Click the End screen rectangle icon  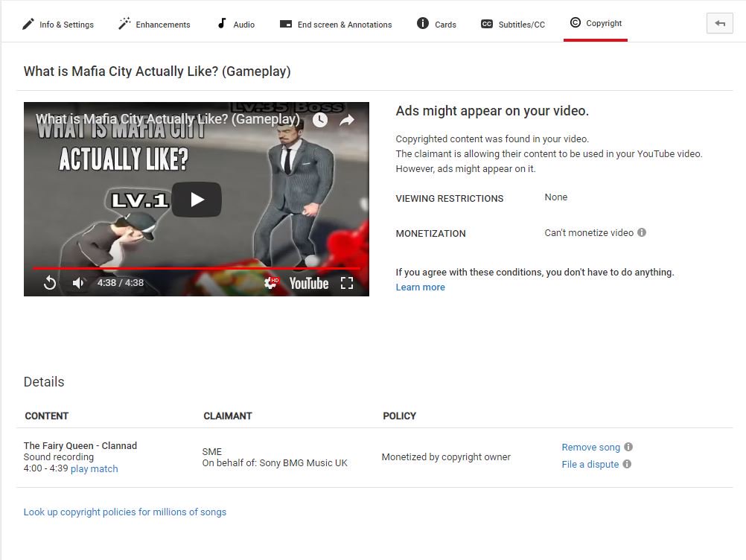tap(285, 24)
